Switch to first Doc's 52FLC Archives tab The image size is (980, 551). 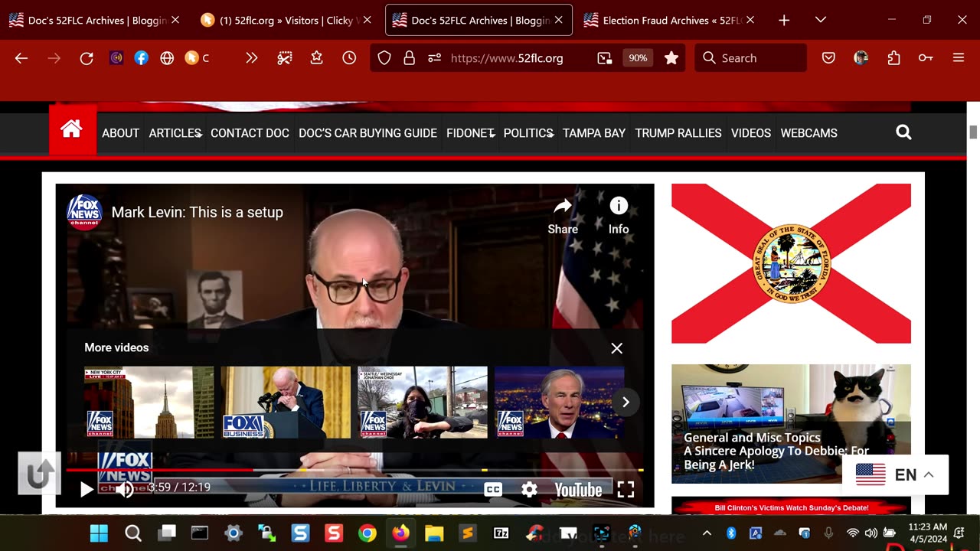coord(95,21)
